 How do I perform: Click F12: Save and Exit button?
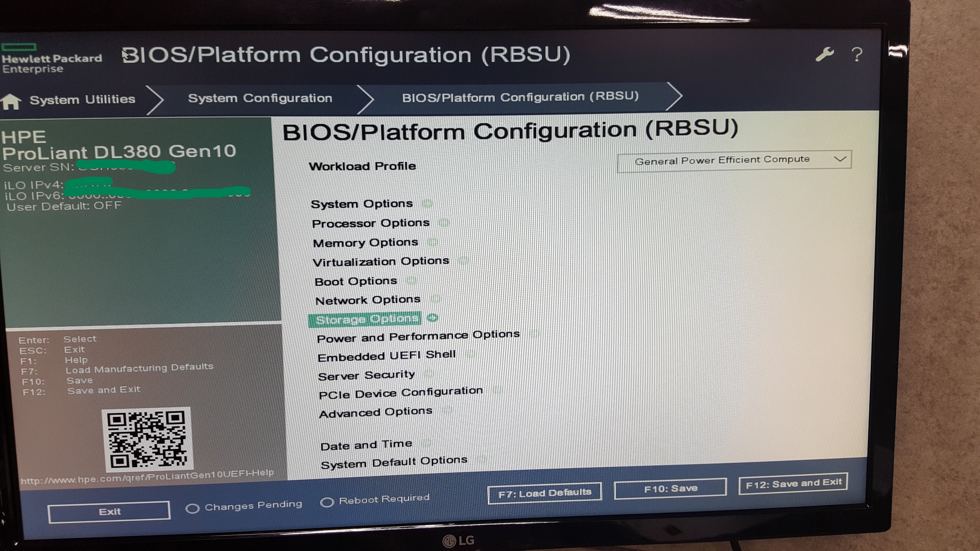click(793, 483)
